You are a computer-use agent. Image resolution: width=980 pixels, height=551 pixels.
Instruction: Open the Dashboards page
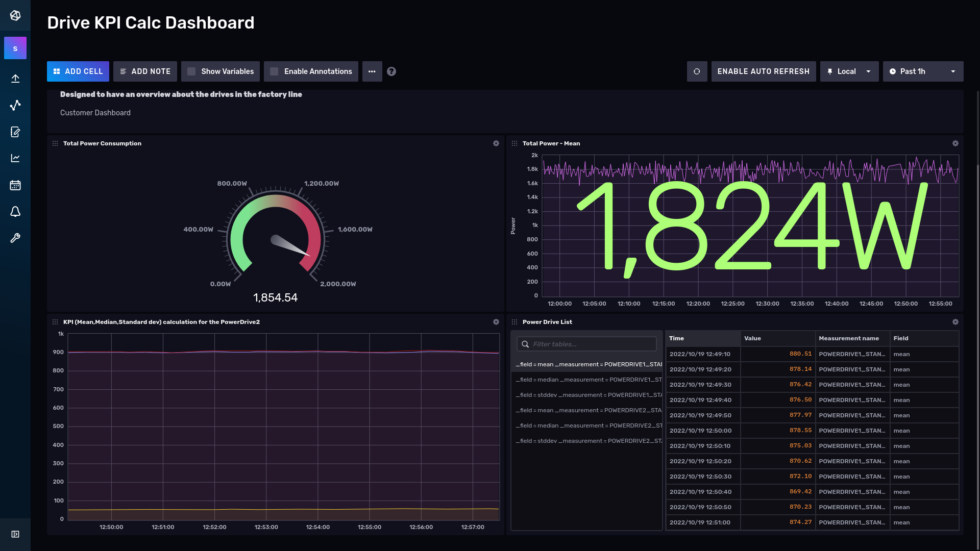[x=15, y=158]
